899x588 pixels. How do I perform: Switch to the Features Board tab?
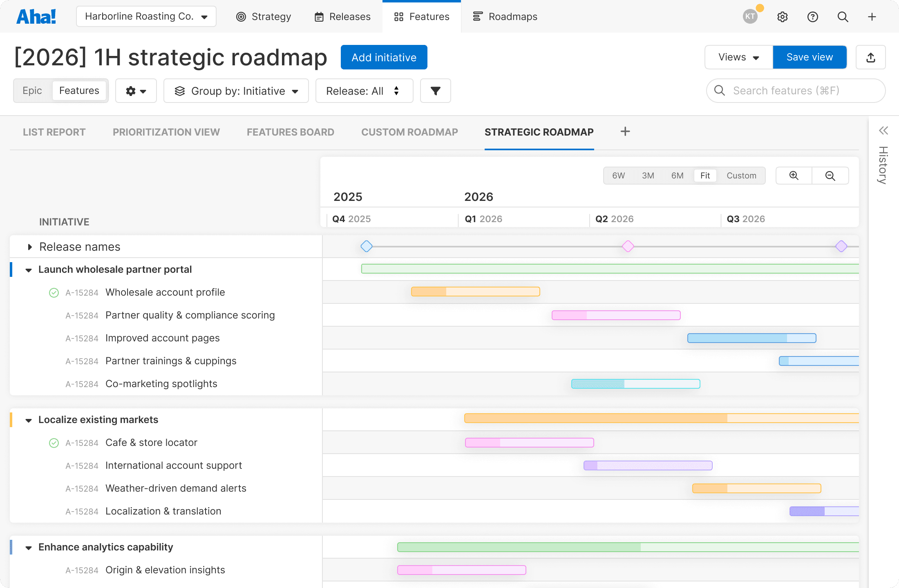pos(290,132)
